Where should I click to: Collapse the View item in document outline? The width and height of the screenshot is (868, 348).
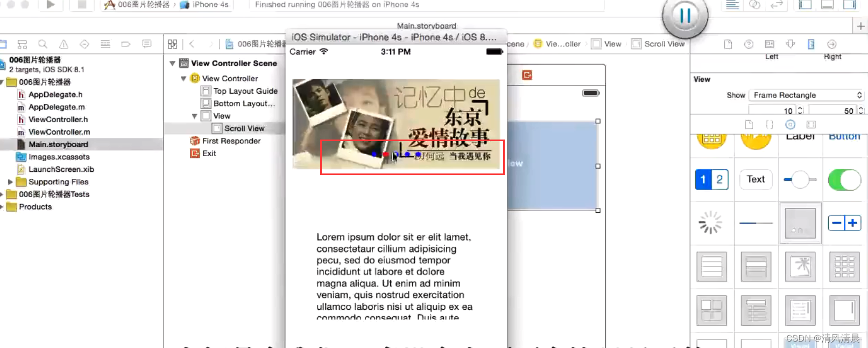pos(194,116)
